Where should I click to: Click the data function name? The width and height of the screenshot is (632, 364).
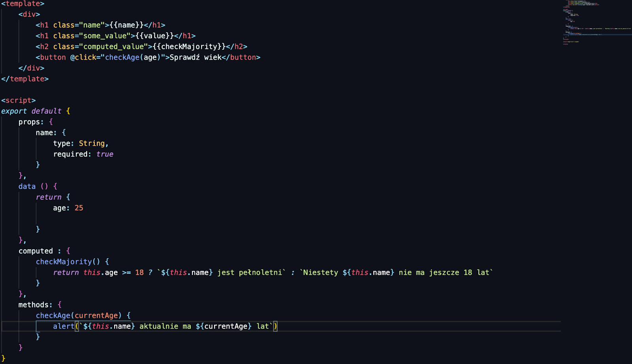[27, 186]
